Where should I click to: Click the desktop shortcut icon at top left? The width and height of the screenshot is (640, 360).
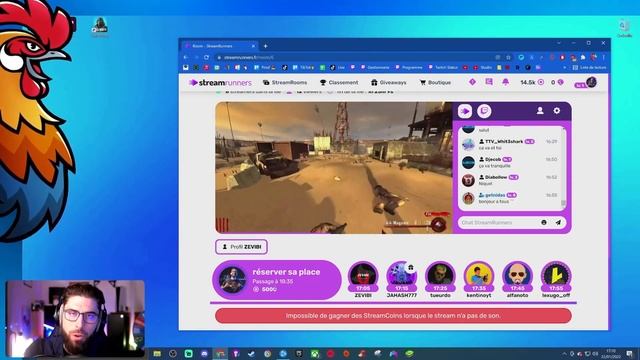pos(99,27)
